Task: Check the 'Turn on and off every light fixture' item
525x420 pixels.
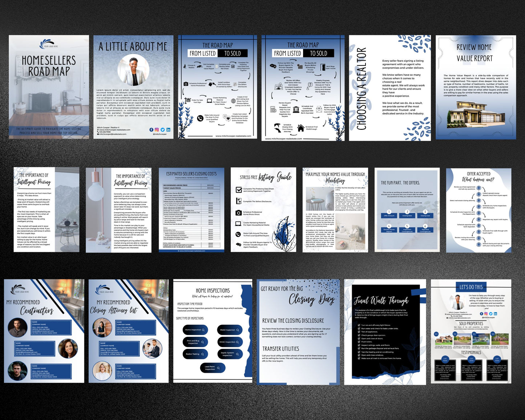Action: [359, 325]
